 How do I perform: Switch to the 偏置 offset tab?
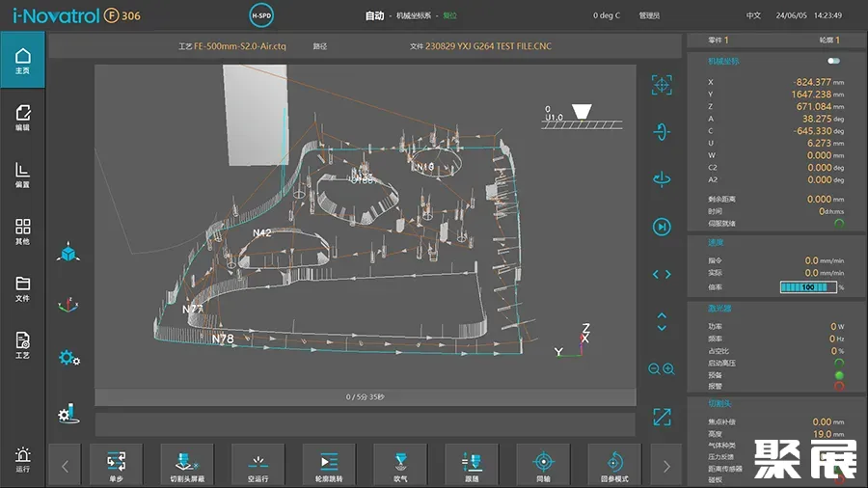(23, 175)
